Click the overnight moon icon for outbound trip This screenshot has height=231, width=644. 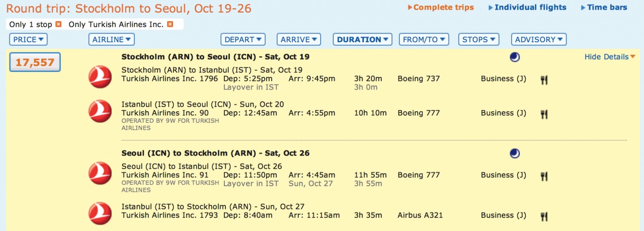click(x=514, y=57)
